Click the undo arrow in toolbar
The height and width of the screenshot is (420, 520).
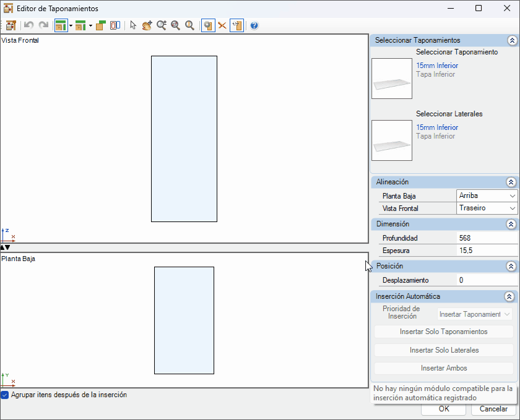coord(28,25)
